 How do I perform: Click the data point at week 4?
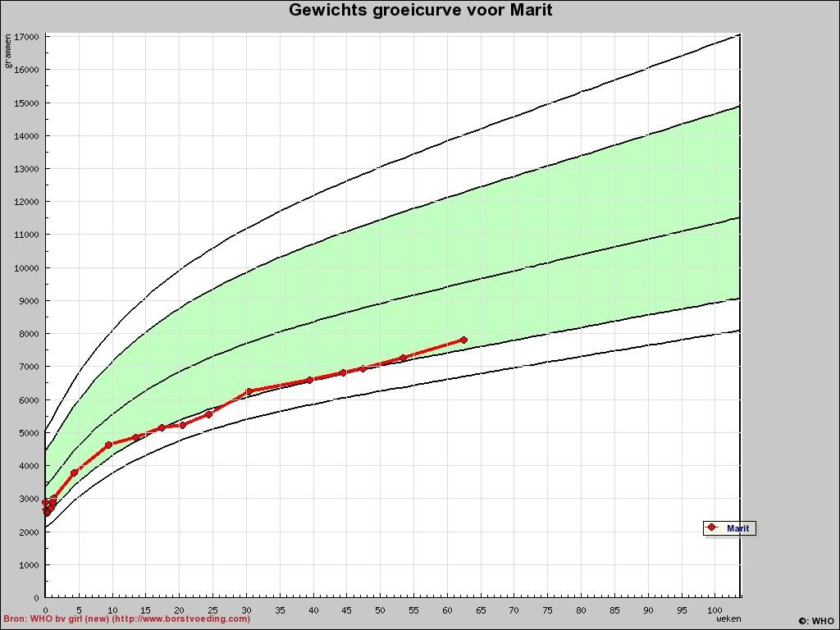[74, 472]
